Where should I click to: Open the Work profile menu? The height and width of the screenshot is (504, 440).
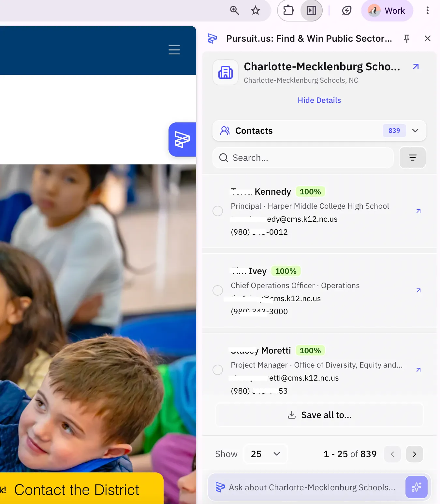(x=387, y=10)
